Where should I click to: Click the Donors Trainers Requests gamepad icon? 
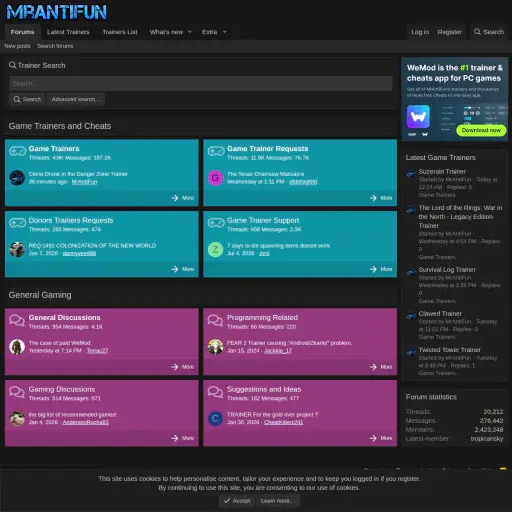[x=17, y=223]
